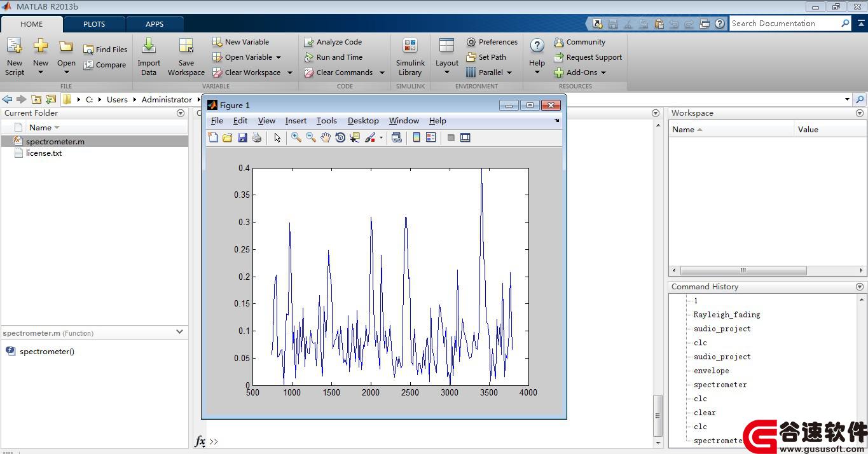Click Run and Time
This screenshot has height=454, width=868.
pyautogui.click(x=333, y=57)
